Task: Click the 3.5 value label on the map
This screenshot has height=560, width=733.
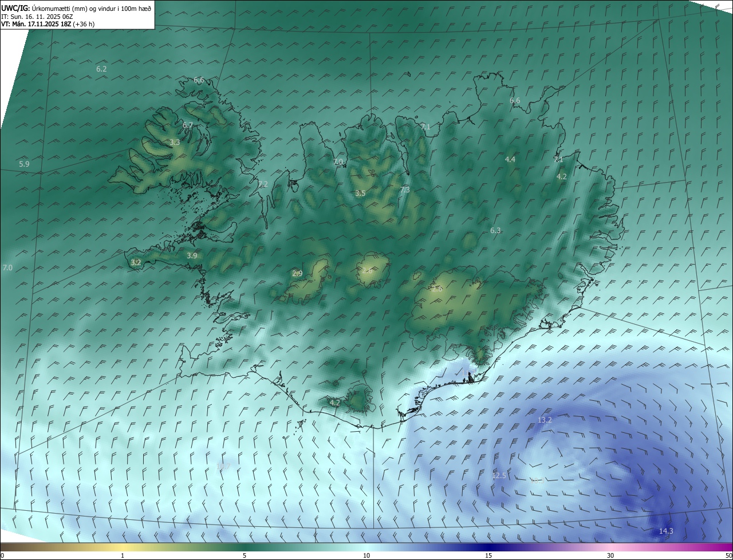Action: pos(360,194)
